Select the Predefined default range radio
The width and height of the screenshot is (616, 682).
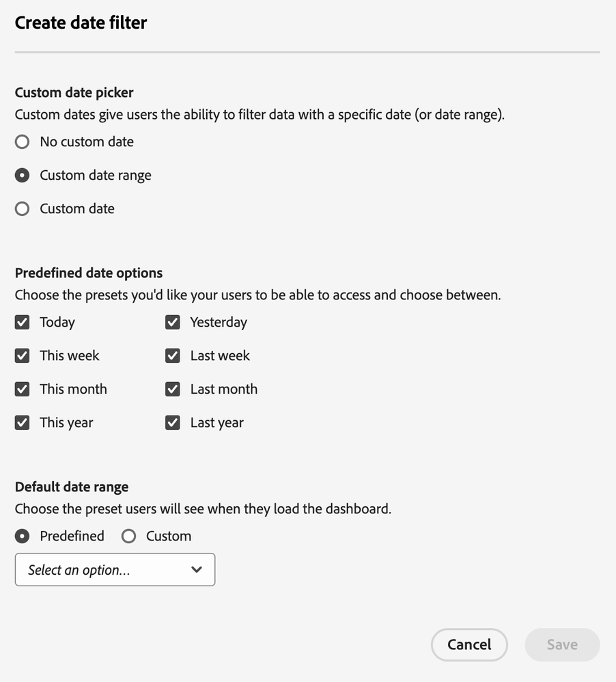[23, 536]
